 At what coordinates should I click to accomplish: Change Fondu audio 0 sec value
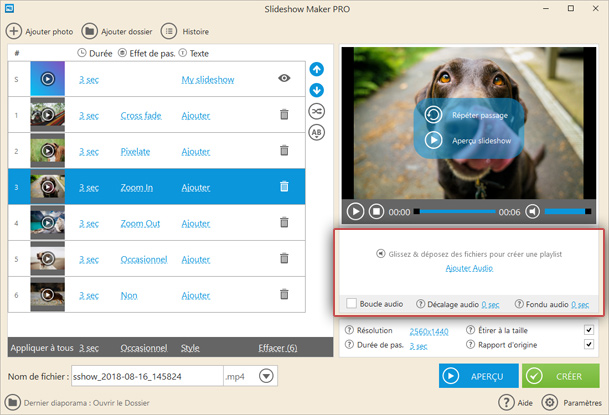point(580,305)
